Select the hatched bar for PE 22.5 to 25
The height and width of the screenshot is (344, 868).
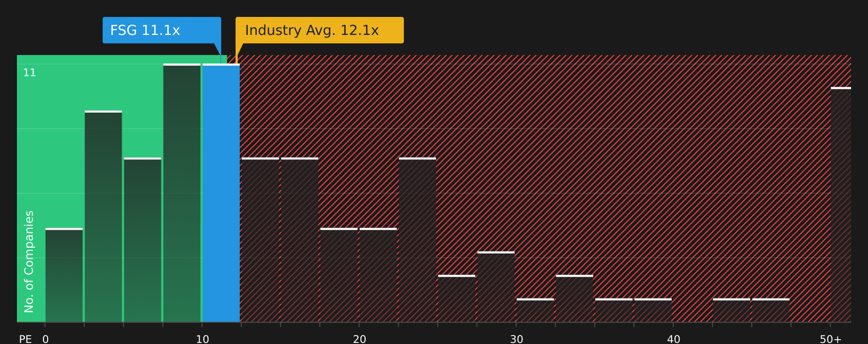point(418,240)
